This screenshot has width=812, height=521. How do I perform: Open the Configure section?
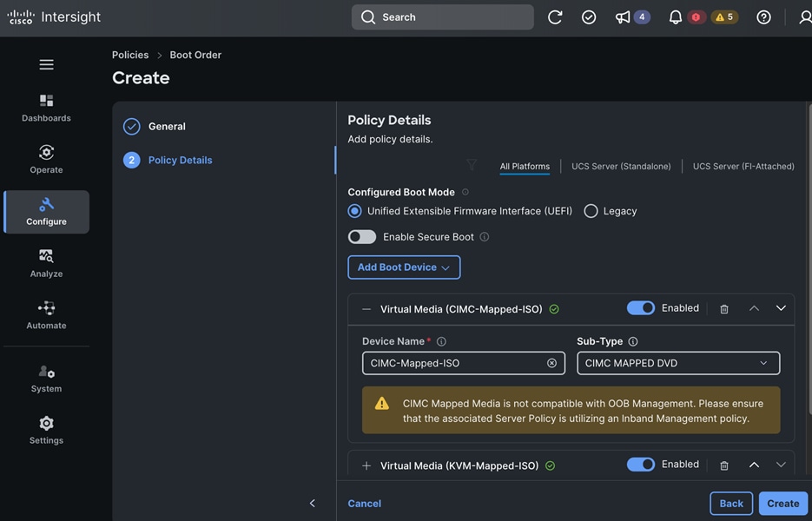(47, 212)
